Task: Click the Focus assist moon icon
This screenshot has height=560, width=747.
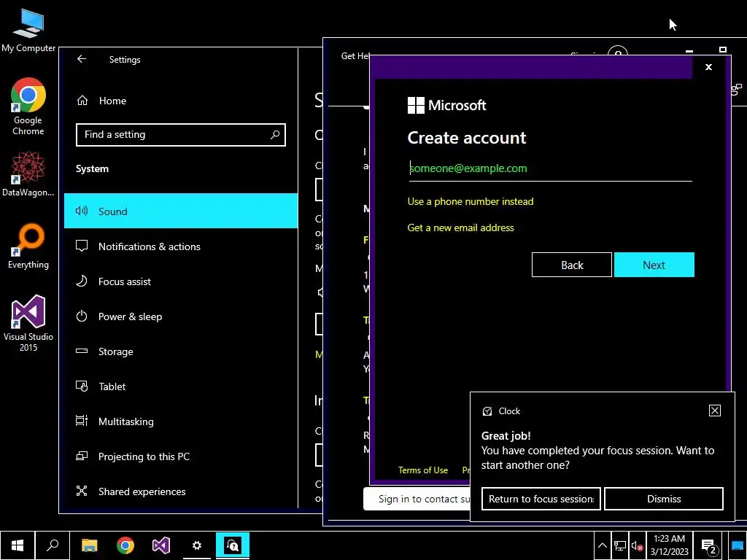Action: pos(82,281)
